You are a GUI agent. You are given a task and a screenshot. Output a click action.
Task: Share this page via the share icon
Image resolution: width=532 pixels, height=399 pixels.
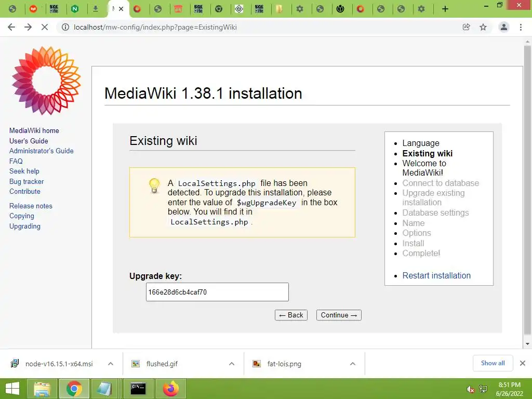coord(467,27)
